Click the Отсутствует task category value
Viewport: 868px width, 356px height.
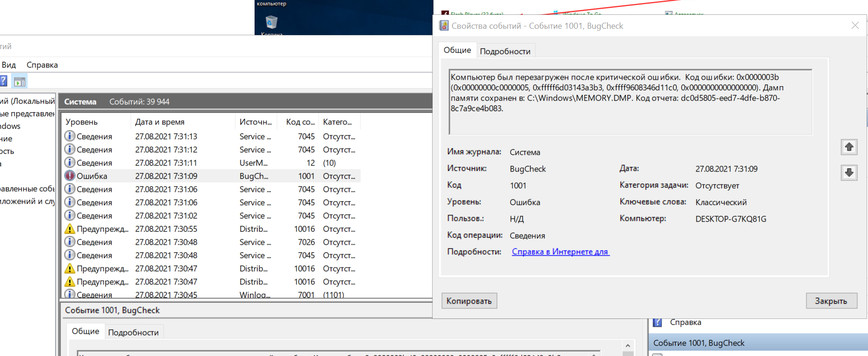(x=717, y=185)
